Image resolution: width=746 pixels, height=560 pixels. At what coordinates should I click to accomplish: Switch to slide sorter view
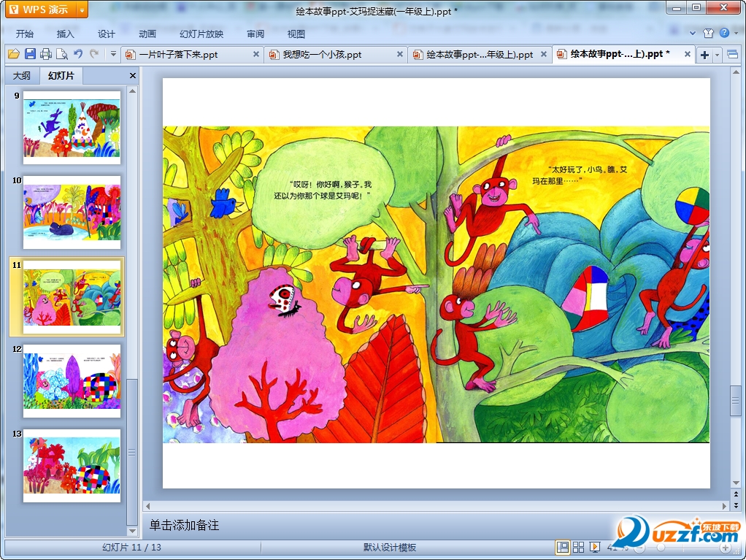tap(579, 547)
